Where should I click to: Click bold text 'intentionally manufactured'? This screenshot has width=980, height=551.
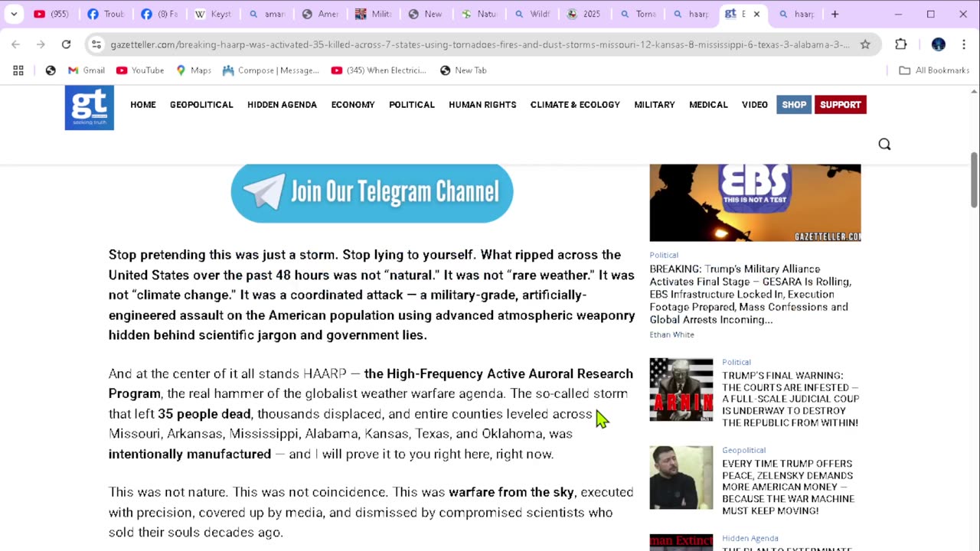point(190,454)
